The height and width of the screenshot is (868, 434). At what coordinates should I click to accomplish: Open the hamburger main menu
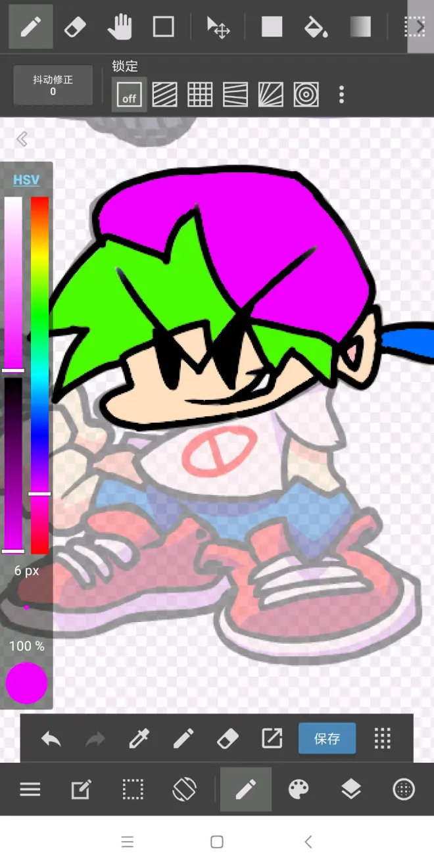(30, 789)
